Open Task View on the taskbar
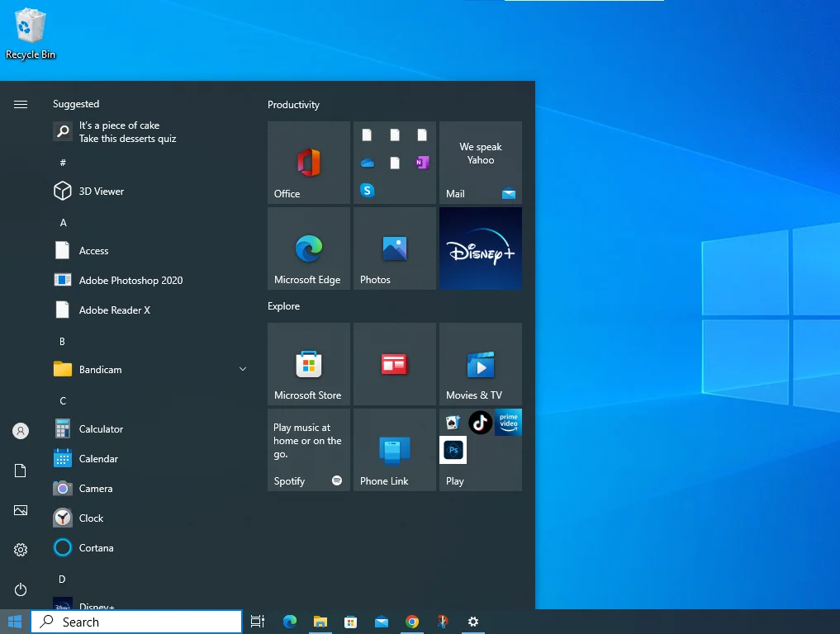The height and width of the screenshot is (634, 840). (x=258, y=622)
